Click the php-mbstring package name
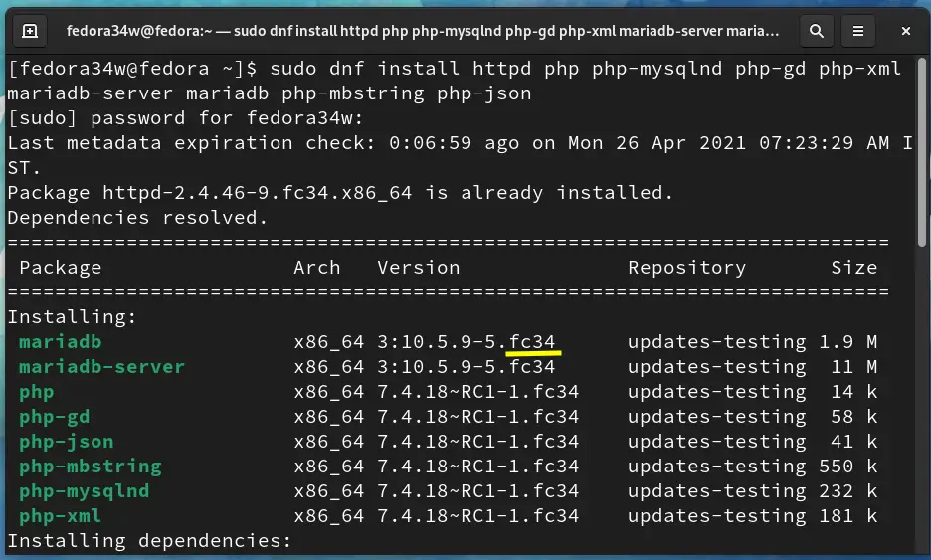The image size is (931, 560). [91, 467]
